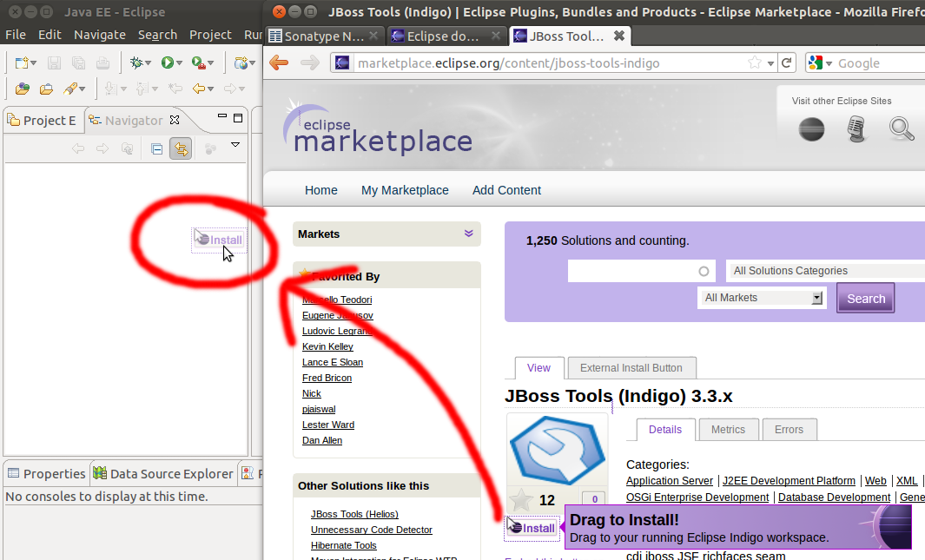Screen dimensions: 925x560
Task: Open the Add Content link
Action: pyautogui.click(x=506, y=190)
